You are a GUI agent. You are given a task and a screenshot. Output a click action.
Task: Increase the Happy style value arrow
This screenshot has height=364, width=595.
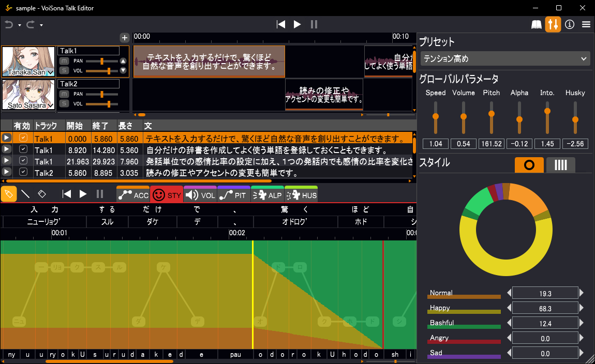click(582, 309)
